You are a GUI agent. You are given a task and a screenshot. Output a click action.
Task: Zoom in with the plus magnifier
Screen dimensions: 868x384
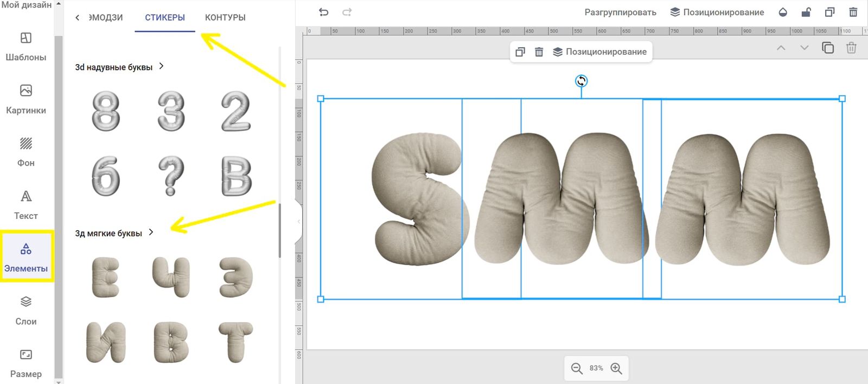click(616, 368)
